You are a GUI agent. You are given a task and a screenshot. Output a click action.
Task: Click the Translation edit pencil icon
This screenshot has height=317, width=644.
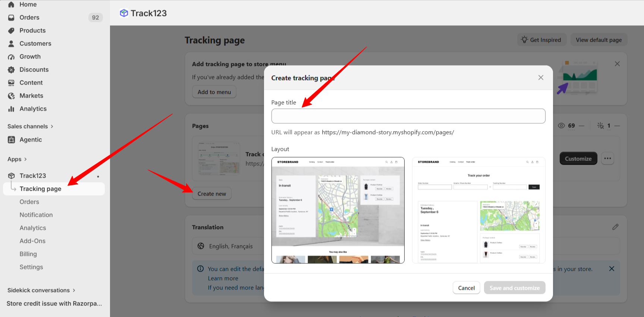615,227
